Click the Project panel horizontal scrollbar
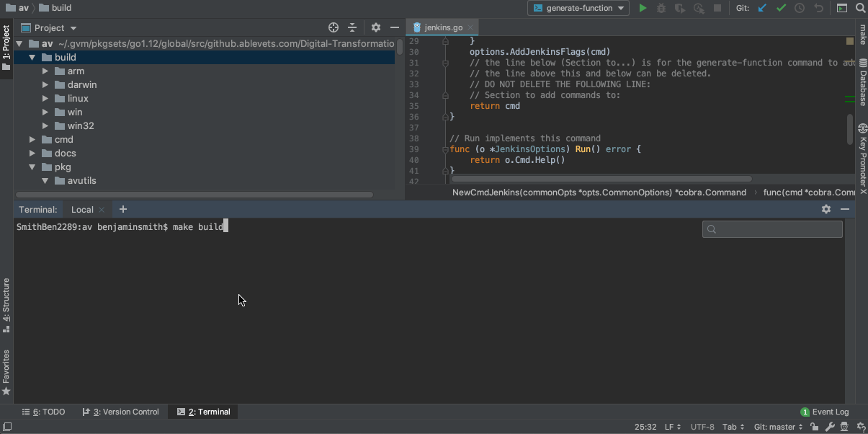This screenshot has height=434, width=868. (194, 195)
